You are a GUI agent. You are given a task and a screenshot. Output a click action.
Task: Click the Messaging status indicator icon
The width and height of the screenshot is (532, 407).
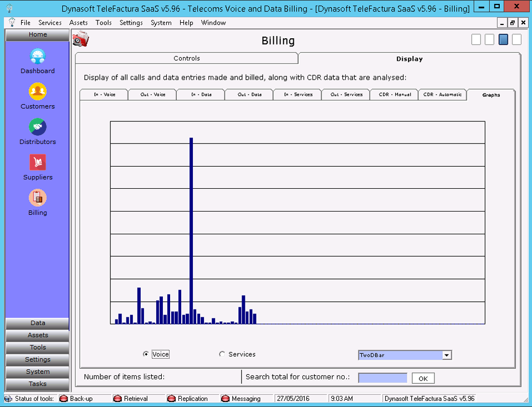click(x=225, y=399)
